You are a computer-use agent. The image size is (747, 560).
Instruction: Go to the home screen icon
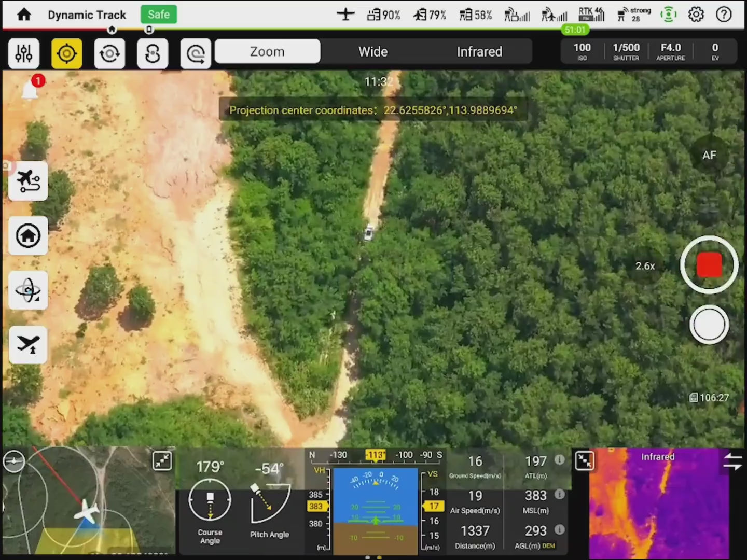pos(24,15)
